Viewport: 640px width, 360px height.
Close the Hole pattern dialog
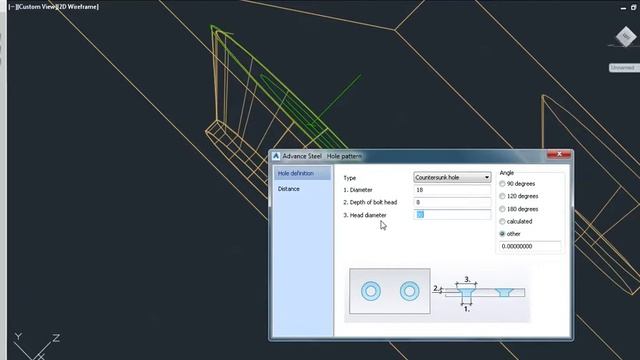coord(559,154)
